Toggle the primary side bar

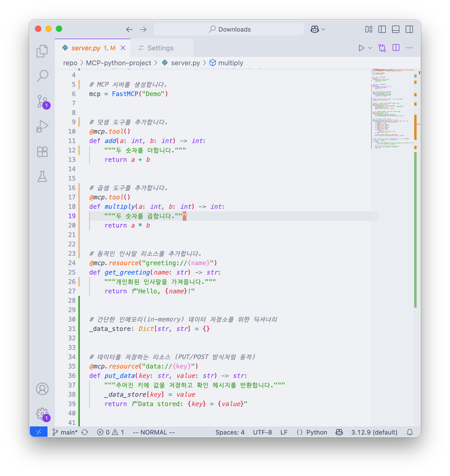(x=382, y=29)
